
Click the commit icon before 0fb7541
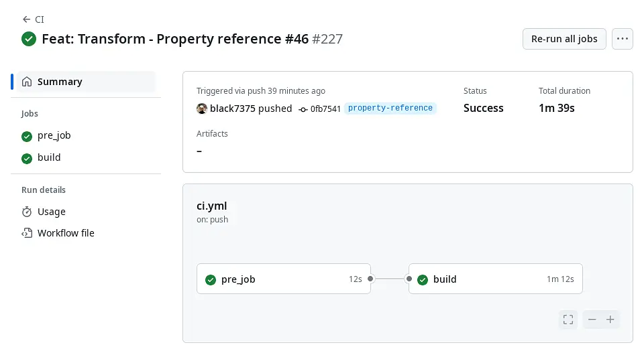[x=303, y=109]
